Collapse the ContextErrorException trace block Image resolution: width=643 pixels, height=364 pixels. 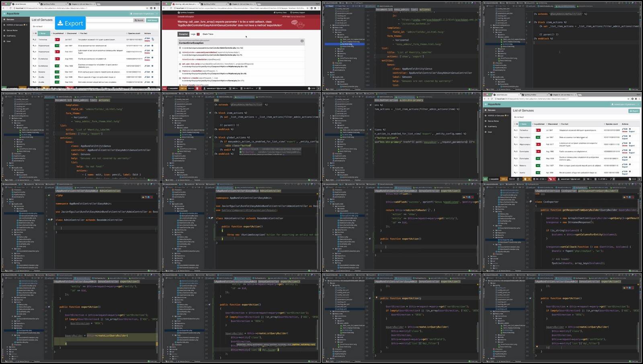click(302, 41)
